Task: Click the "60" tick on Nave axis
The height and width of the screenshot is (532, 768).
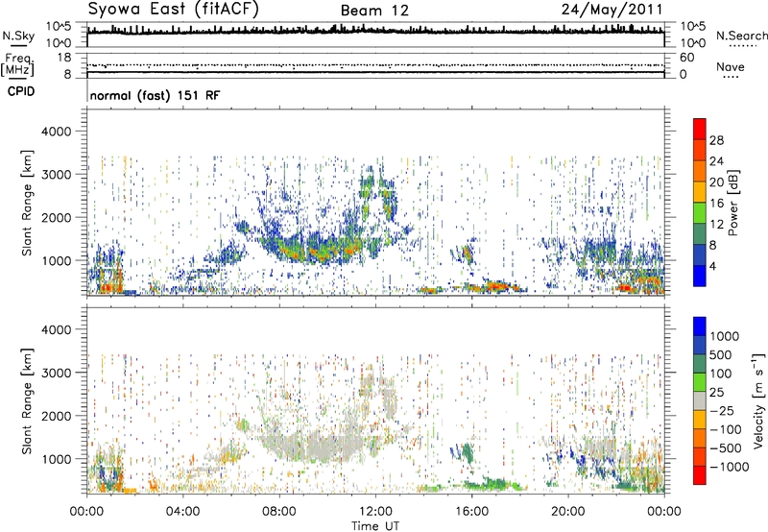Action: click(x=686, y=58)
